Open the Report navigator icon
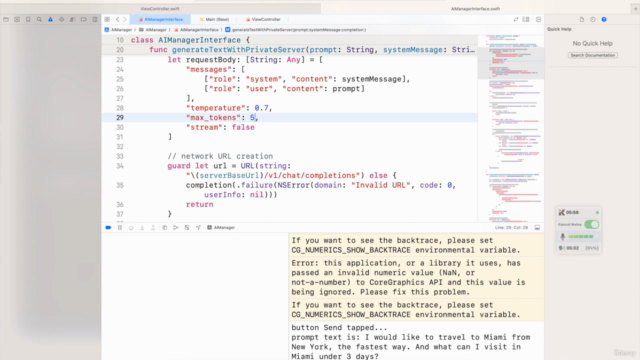Screen dimensions: 640x360 click(x=95, y=19)
